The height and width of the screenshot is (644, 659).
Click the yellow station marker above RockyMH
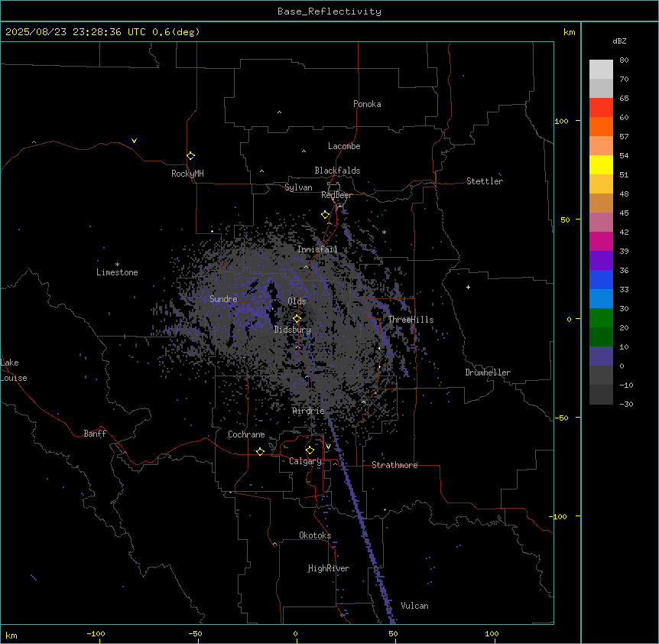[x=190, y=155]
